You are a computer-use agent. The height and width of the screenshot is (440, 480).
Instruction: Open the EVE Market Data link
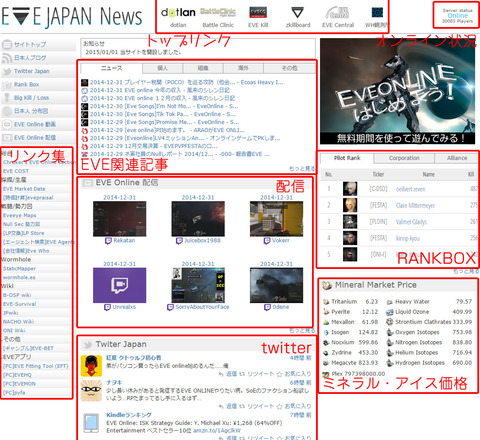click(24, 189)
